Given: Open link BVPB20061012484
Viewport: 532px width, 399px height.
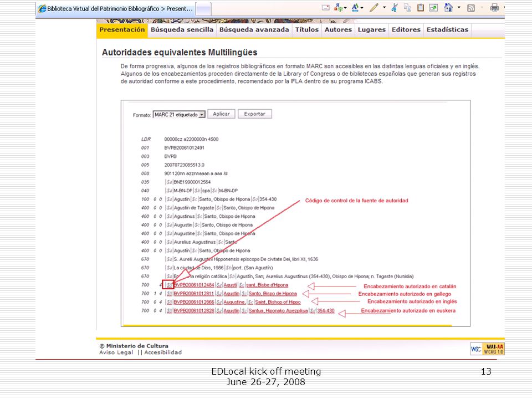Looking at the screenshot, I should pos(194,285).
